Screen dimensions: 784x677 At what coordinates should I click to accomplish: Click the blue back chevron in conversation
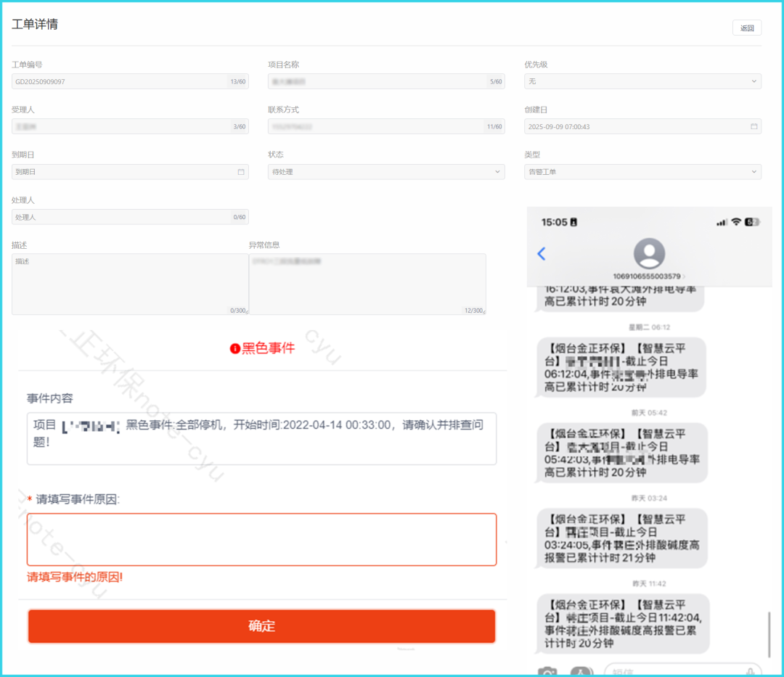pyautogui.click(x=541, y=254)
